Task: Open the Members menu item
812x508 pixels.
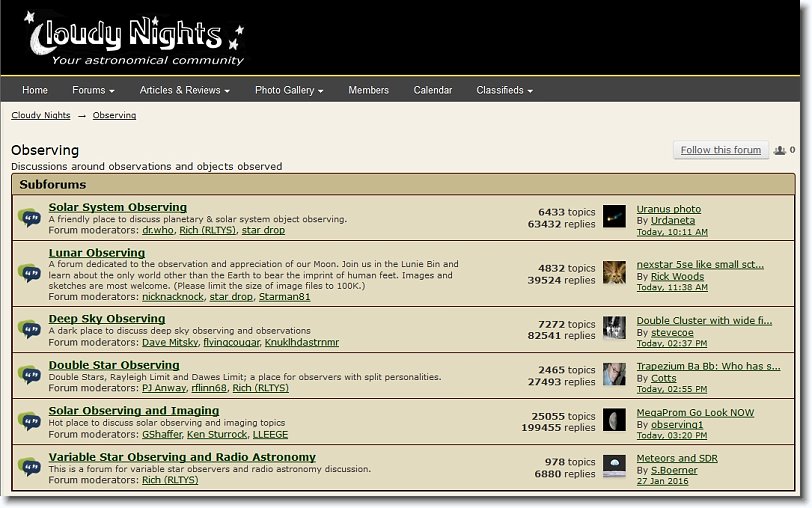Action: click(368, 90)
